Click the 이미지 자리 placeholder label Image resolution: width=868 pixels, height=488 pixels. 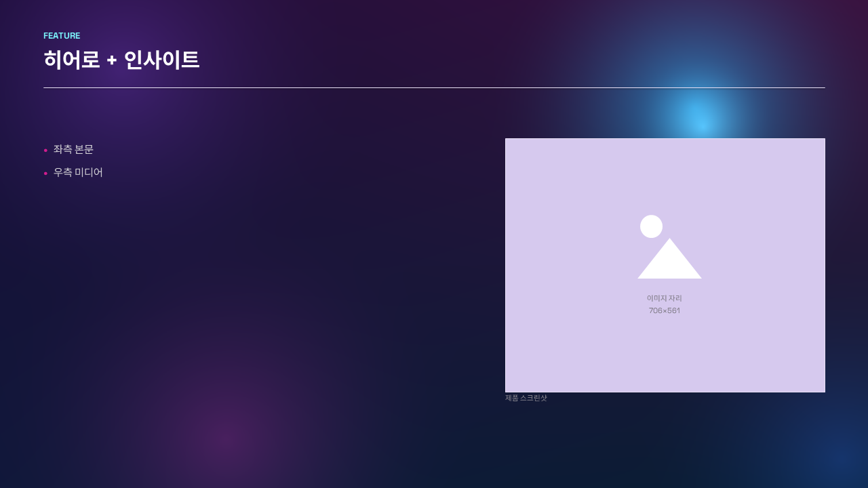[x=665, y=298]
